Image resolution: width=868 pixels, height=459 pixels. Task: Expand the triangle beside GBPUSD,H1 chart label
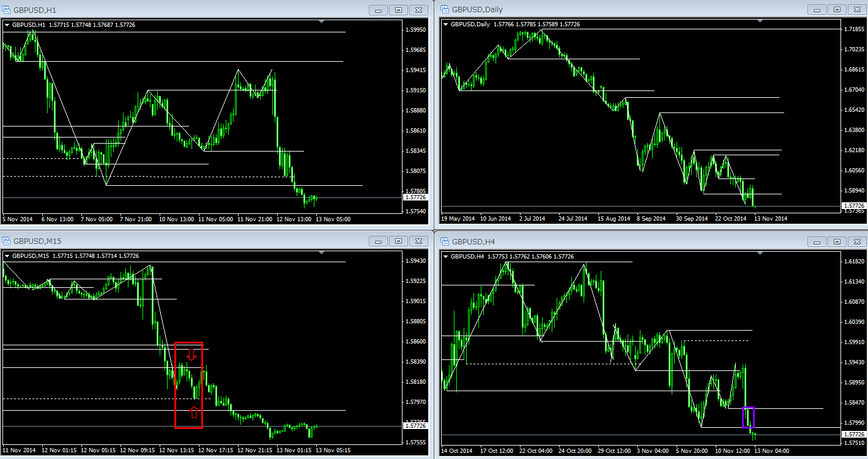pos(7,25)
